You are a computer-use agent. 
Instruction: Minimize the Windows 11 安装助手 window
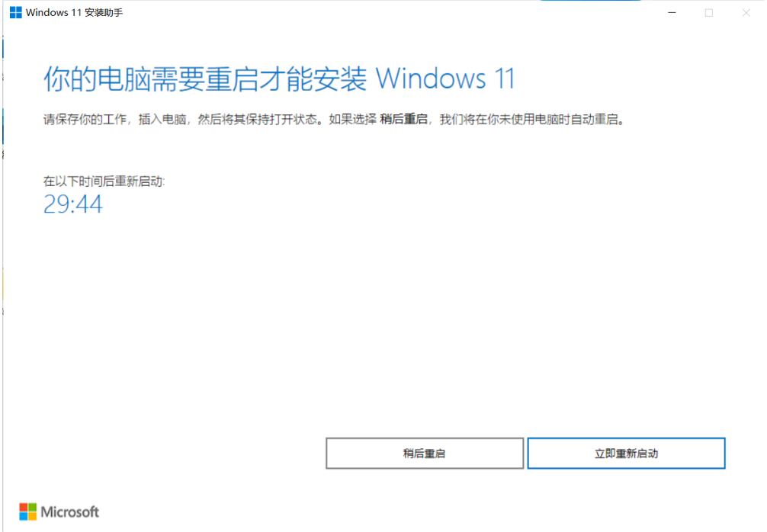coord(672,13)
